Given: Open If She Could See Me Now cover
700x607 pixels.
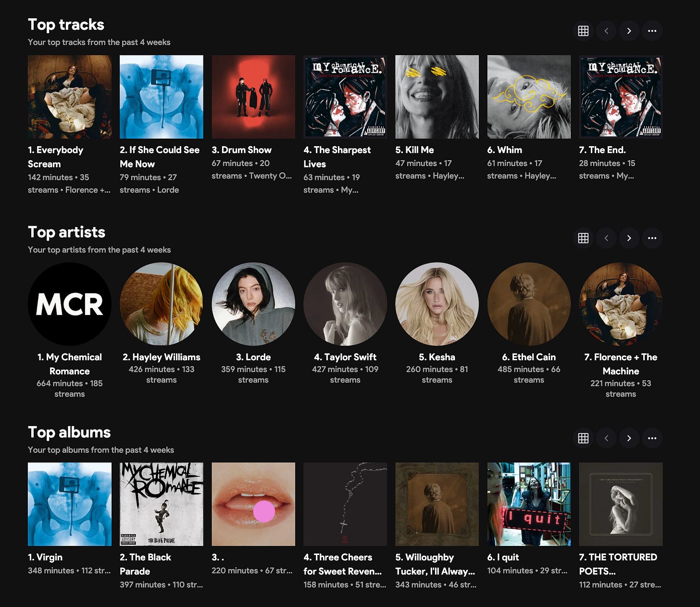Looking at the screenshot, I should coord(162,97).
